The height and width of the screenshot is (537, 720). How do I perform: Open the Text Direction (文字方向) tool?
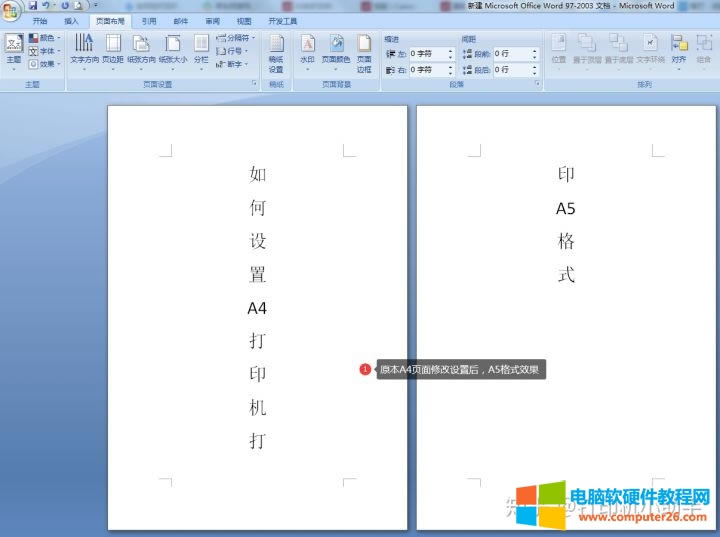pyautogui.click(x=83, y=49)
